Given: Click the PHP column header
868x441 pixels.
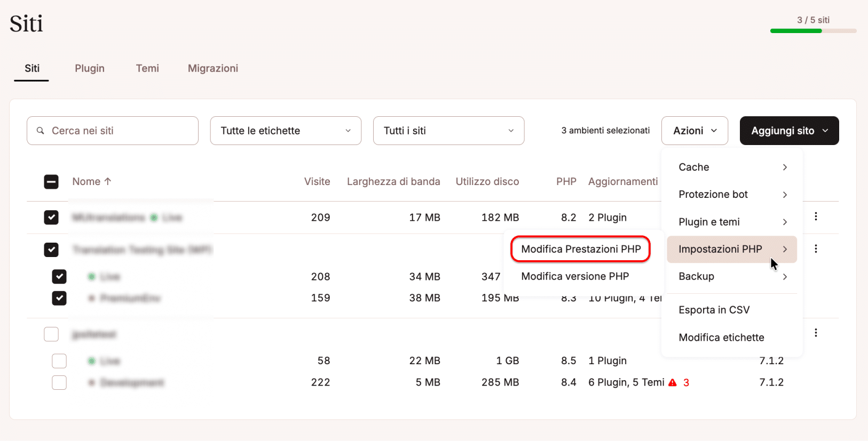Looking at the screenshot, I should (566, 181).
